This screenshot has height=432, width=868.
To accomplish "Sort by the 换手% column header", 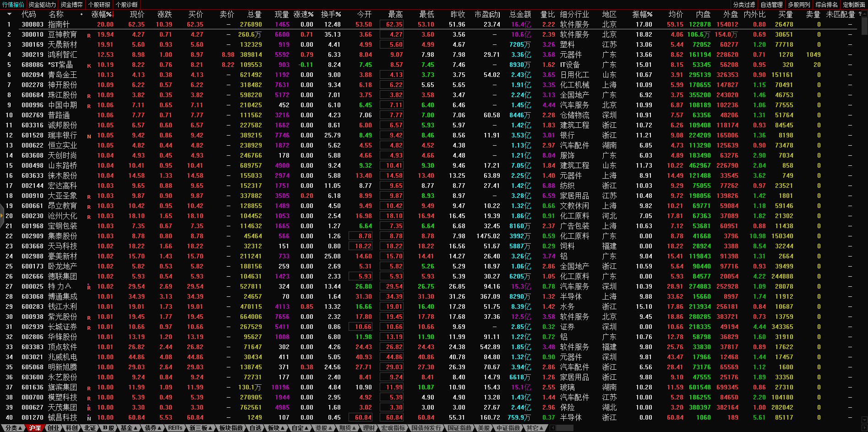I will (331, 14).
